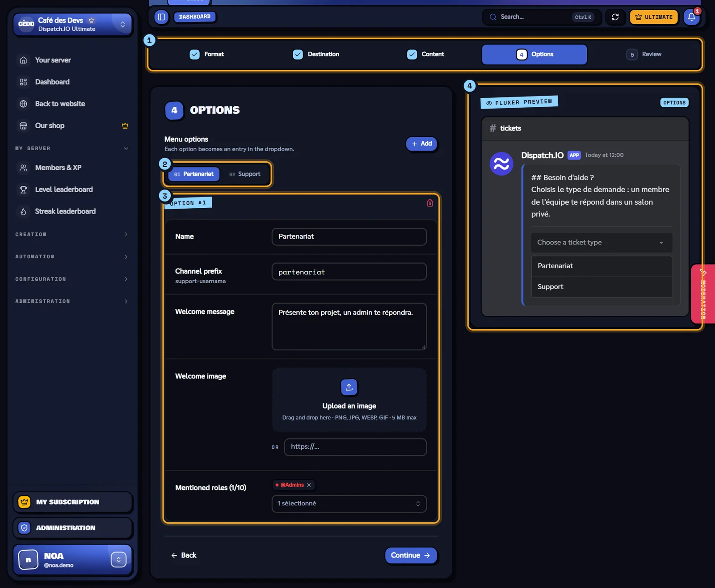Click Members & XP people icon
Image resolution: width=715 pixels, height=588 pixels.
[x=23, y=168]
